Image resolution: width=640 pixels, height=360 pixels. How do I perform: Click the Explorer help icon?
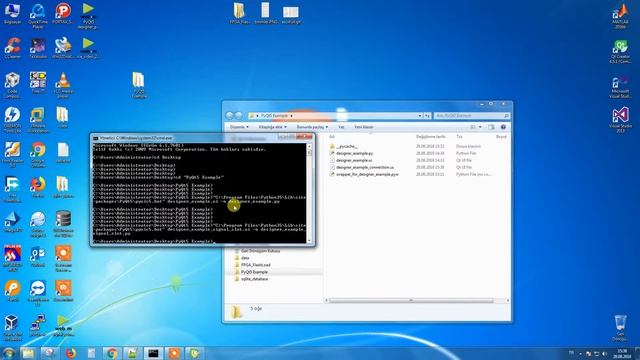pos(503,127)
